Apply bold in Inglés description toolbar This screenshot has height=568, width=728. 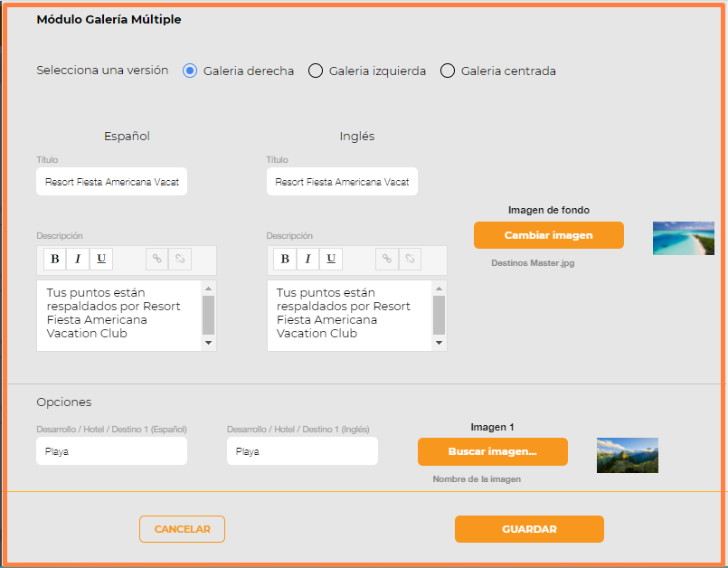(x=285, y=259)
